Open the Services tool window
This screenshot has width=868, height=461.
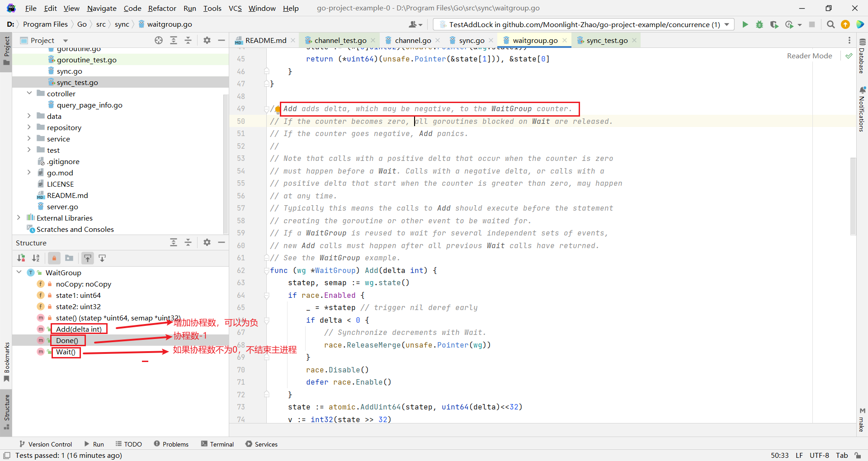click(261, 444)
